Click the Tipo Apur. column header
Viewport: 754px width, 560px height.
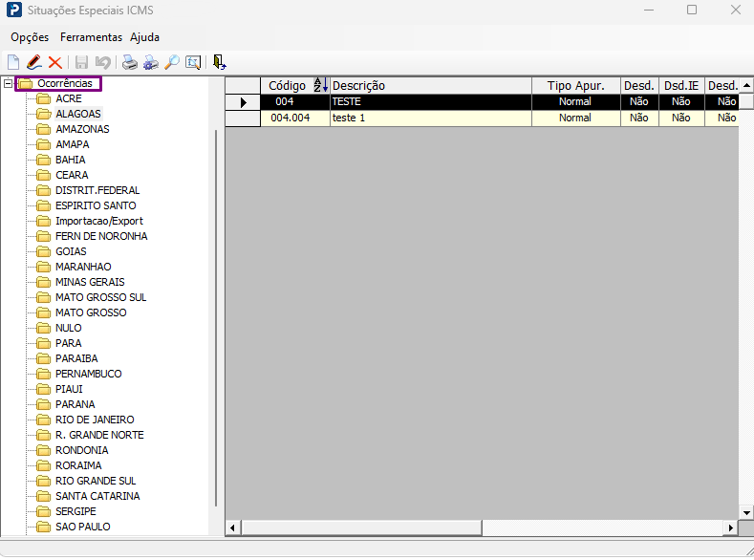[x=576, y=86]
